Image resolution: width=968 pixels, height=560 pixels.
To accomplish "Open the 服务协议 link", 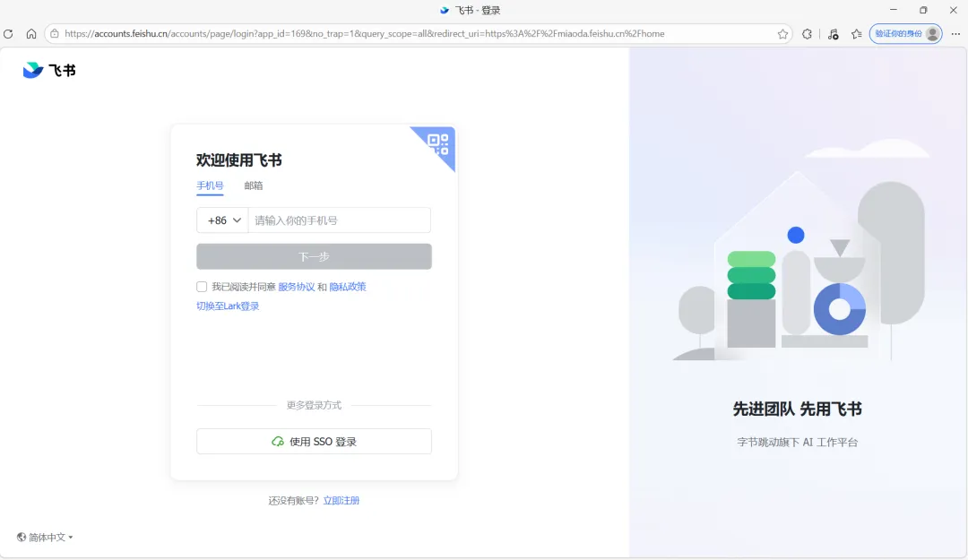I will (297, 287).
